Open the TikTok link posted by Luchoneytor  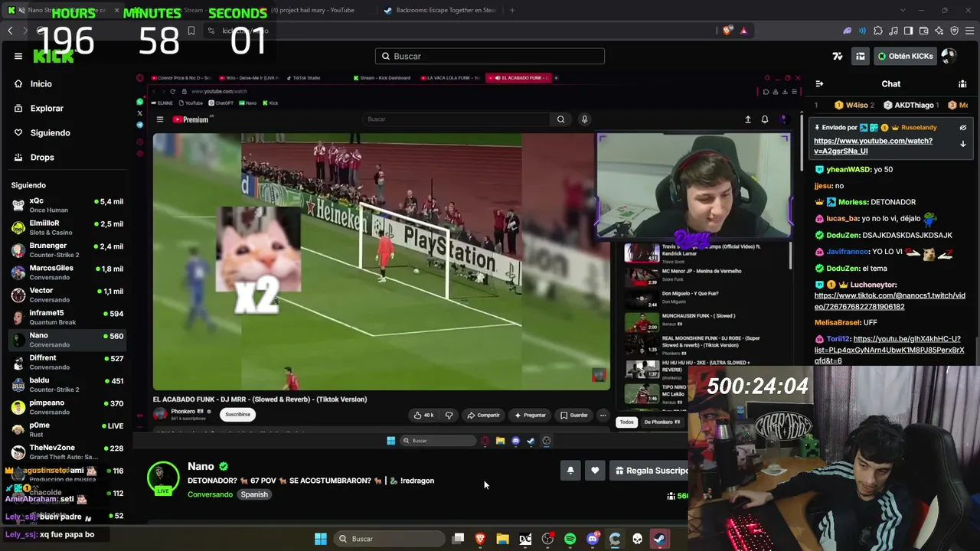[890, 301]
